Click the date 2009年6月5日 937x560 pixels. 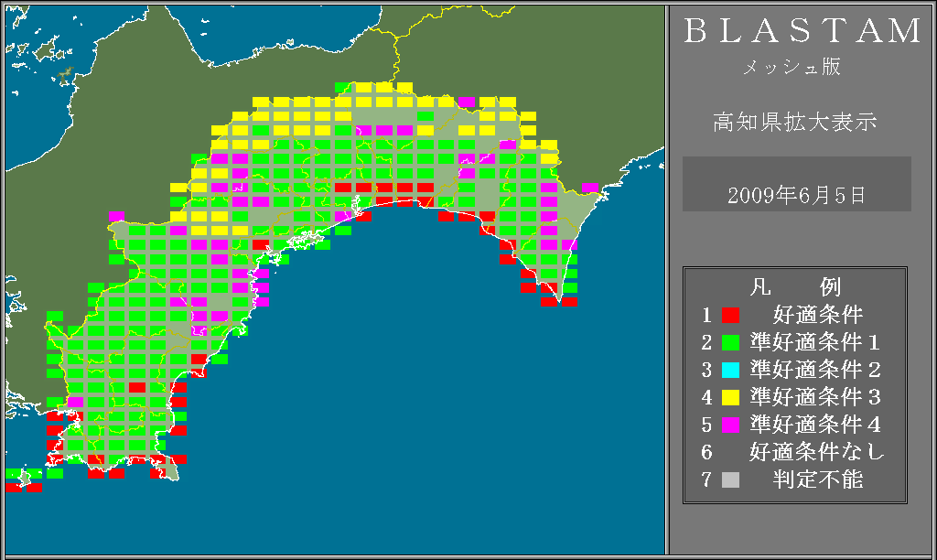[x=797, y=196]
